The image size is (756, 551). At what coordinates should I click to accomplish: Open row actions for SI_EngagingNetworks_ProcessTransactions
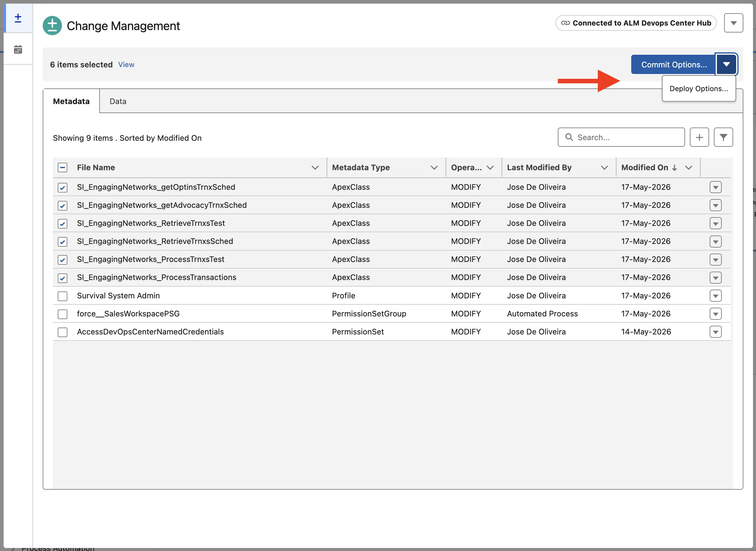click(715, 277)
